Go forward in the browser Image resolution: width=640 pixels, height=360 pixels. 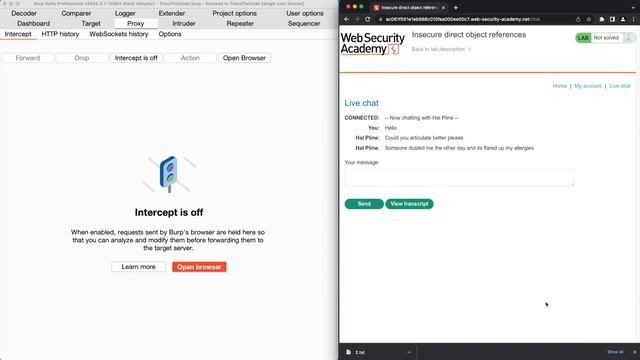point(357,19)
